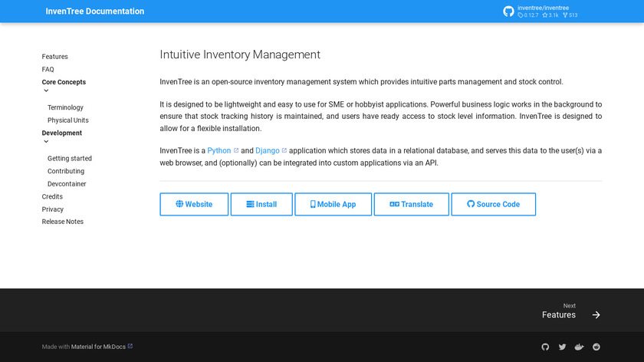Go to Getting started in sidebar
This screenshot has width=644, height=362.
(69, 159)
